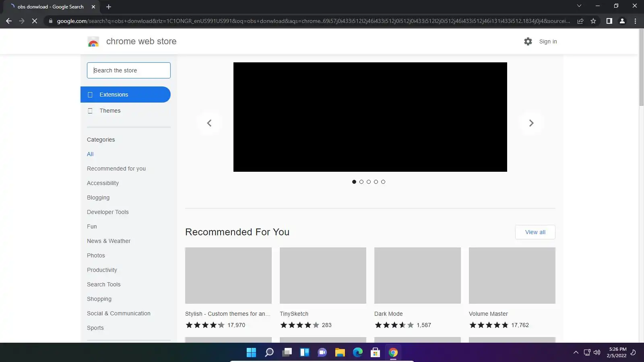Go back with the browser back arrow
The image size is (644, 362).
(x=9, y=21)
